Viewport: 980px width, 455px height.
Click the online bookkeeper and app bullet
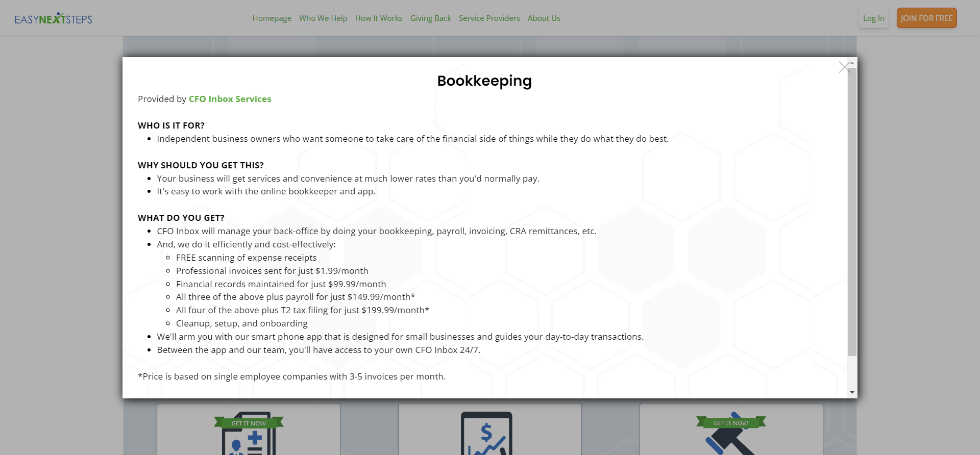[266, 191]
